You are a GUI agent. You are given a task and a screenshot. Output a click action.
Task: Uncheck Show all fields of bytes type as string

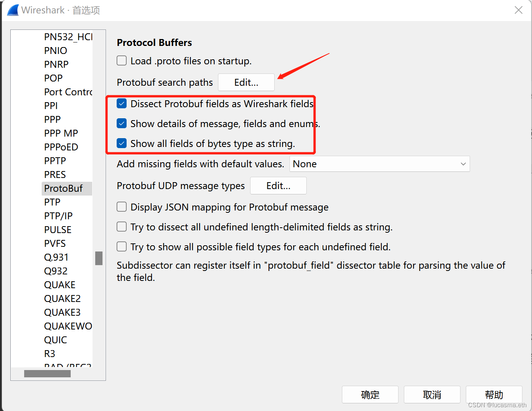tap(122, 144)
